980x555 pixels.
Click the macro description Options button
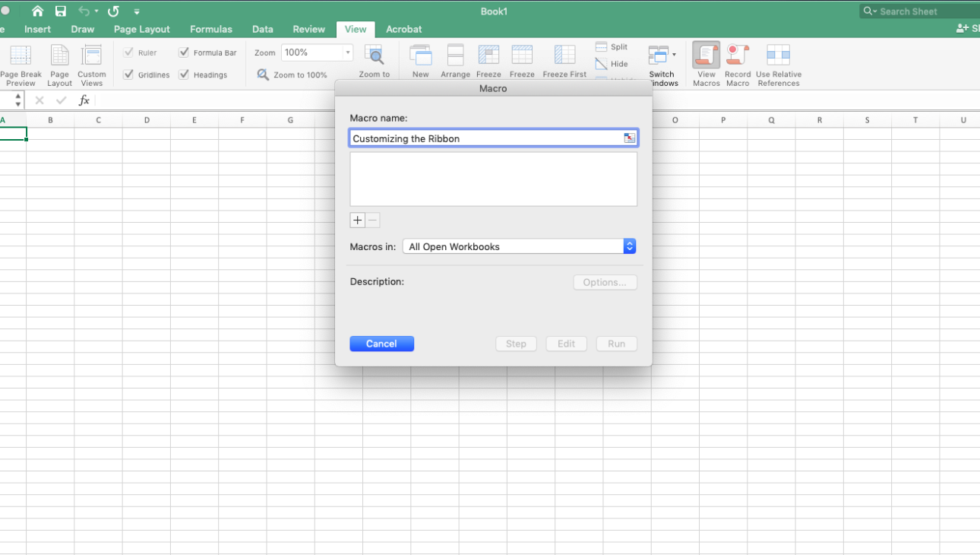click(x=605, y=282)
